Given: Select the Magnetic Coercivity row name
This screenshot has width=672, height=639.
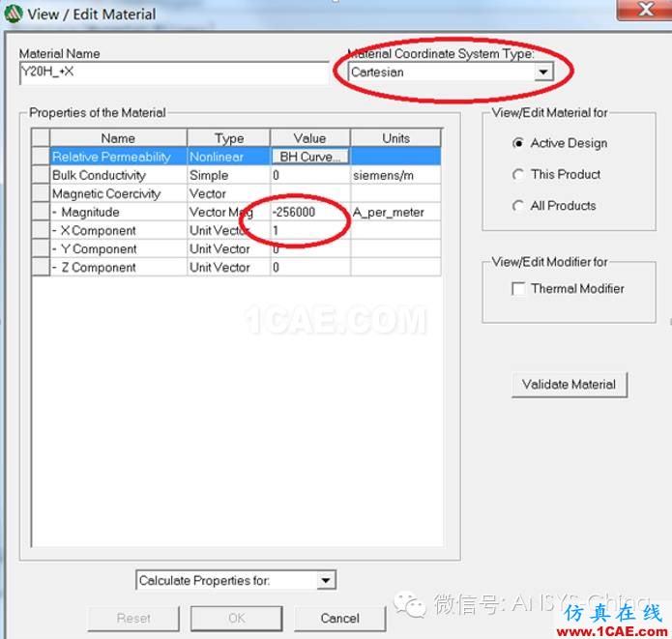Looking at the screenshot, I should 118,193.
